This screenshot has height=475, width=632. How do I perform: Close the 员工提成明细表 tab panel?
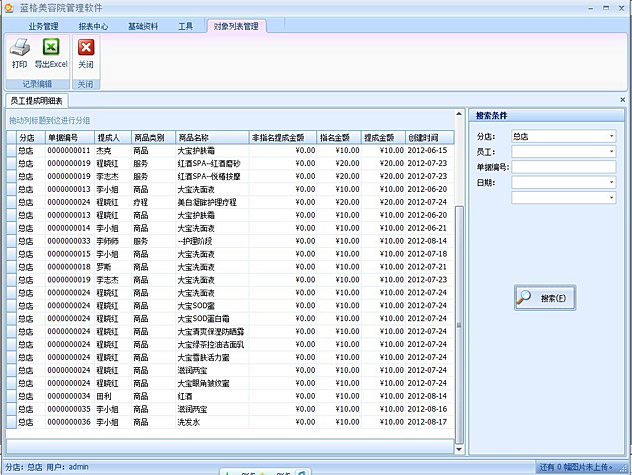click(622, 100)
